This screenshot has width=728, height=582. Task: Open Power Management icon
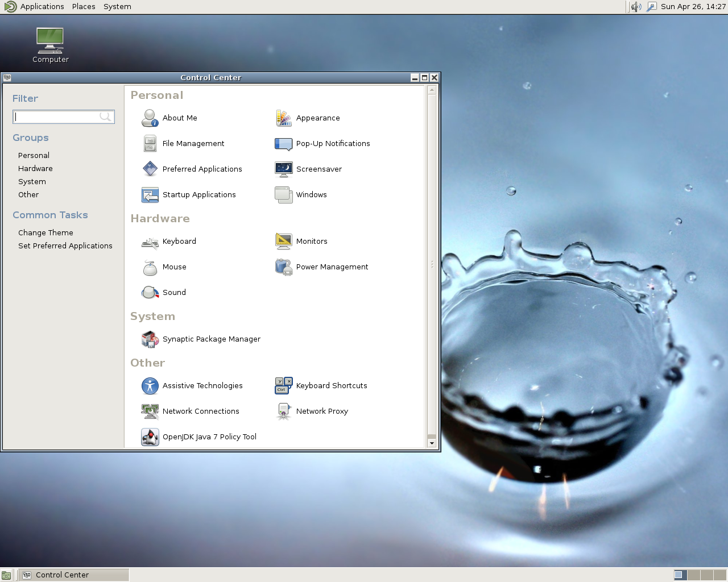283,267
